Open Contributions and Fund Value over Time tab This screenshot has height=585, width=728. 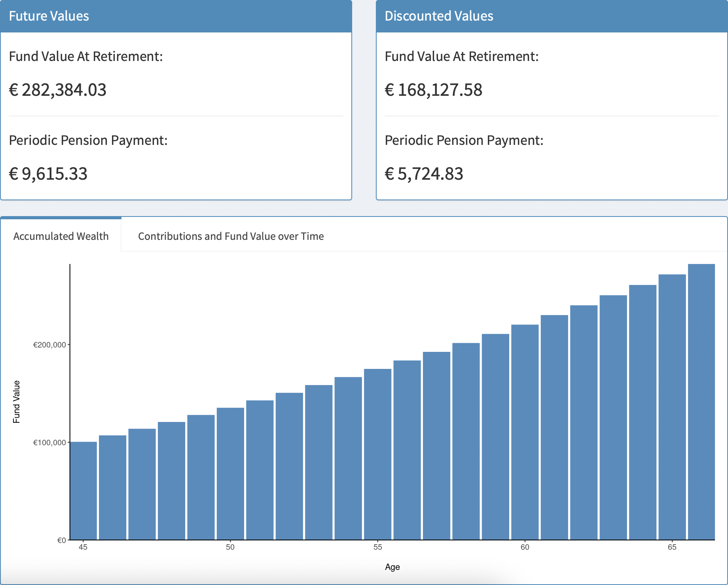click(231, 236)
